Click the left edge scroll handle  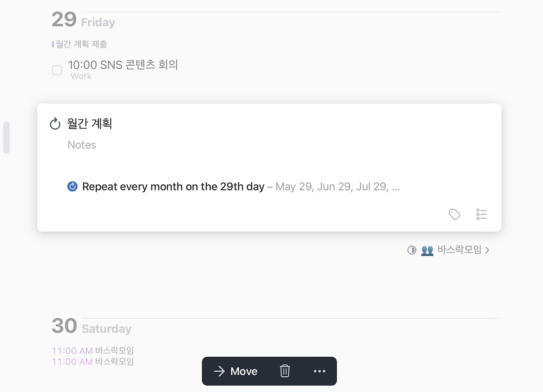point(6,137)
